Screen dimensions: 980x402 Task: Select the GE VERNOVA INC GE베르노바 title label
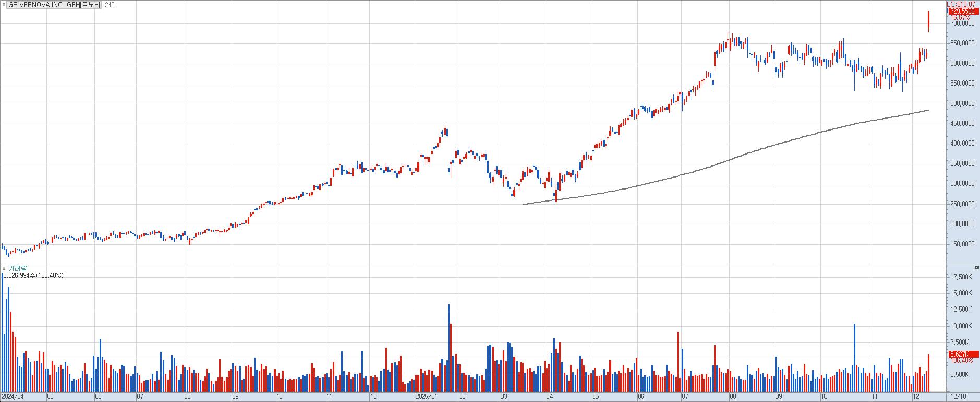(x=55, y=5)
